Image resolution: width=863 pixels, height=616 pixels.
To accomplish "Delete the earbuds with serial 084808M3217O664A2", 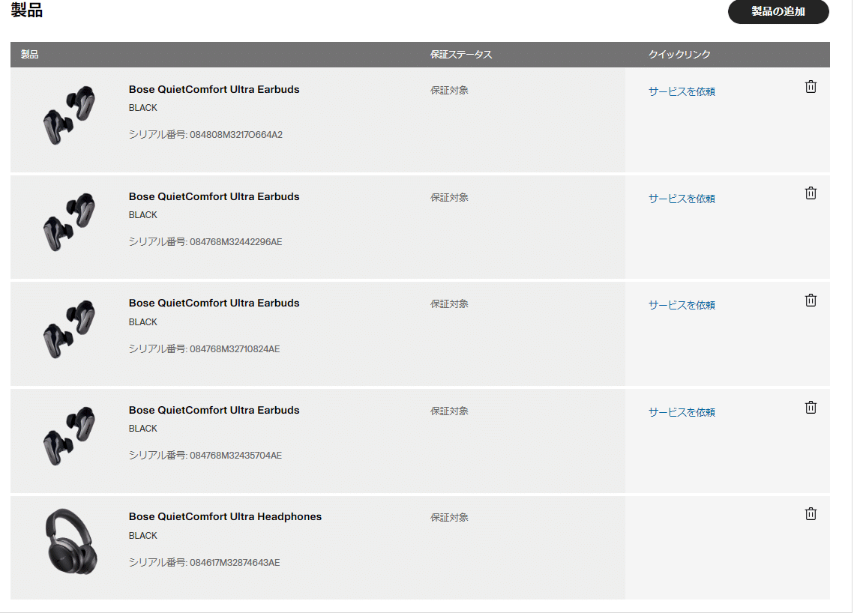I will (811, 87).
